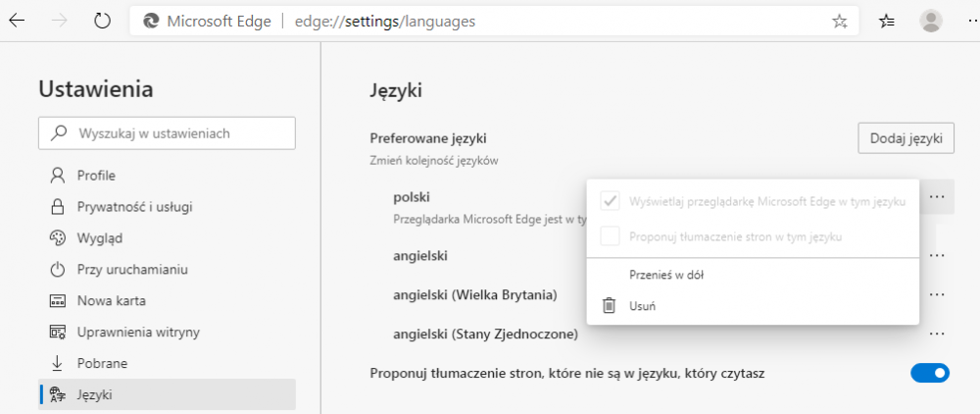Click the Dodaj języki button
Viewport: 980px width, 414px height.
click(x=906, y=138)
